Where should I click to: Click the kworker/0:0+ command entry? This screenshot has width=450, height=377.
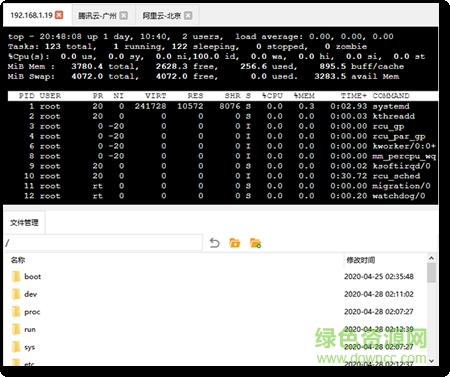tap(404, 146)
